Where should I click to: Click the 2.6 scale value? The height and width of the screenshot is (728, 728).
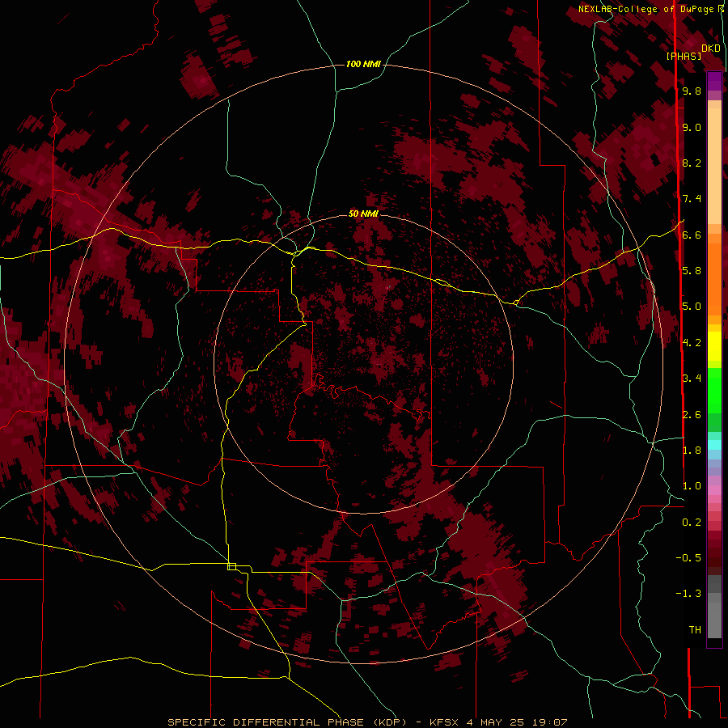point(692,415)
